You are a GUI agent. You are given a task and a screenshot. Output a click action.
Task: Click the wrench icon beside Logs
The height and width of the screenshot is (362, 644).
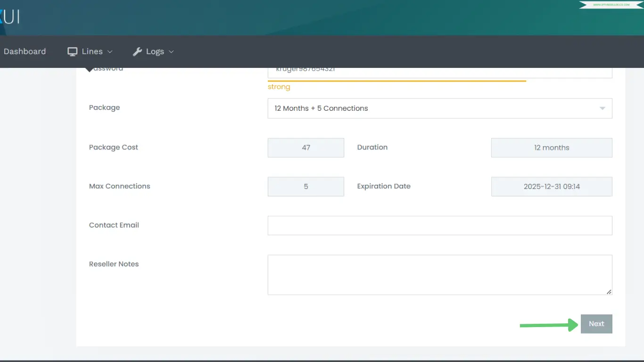pos(137,52)
